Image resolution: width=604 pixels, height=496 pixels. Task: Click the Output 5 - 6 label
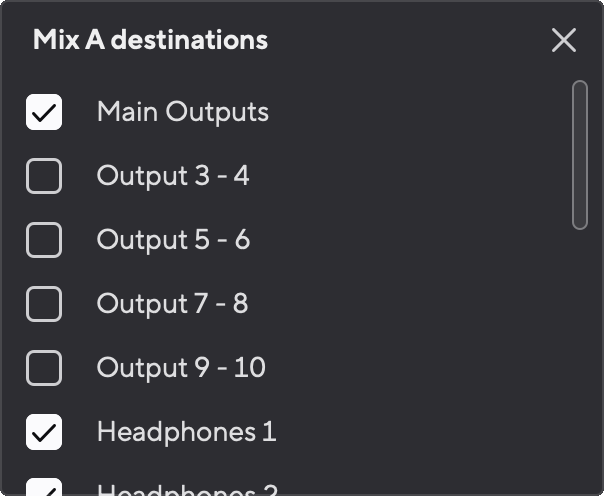[x=173, y=240]
